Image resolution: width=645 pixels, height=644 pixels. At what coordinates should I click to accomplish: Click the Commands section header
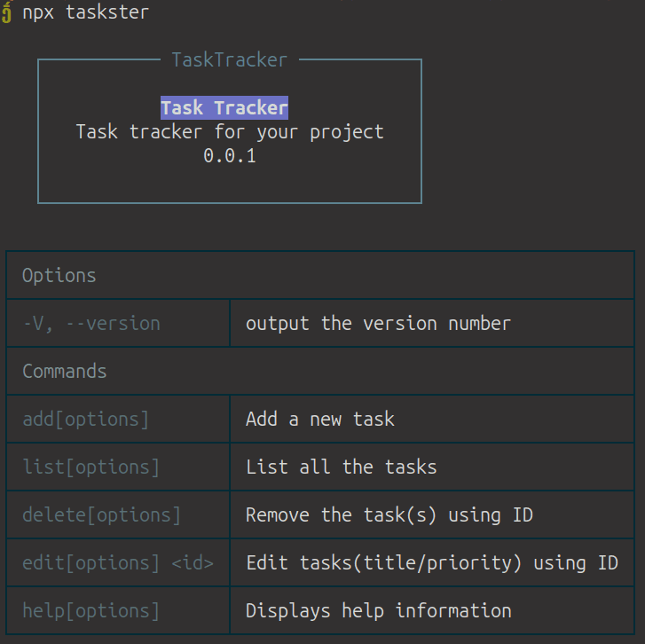coord(65,372)
